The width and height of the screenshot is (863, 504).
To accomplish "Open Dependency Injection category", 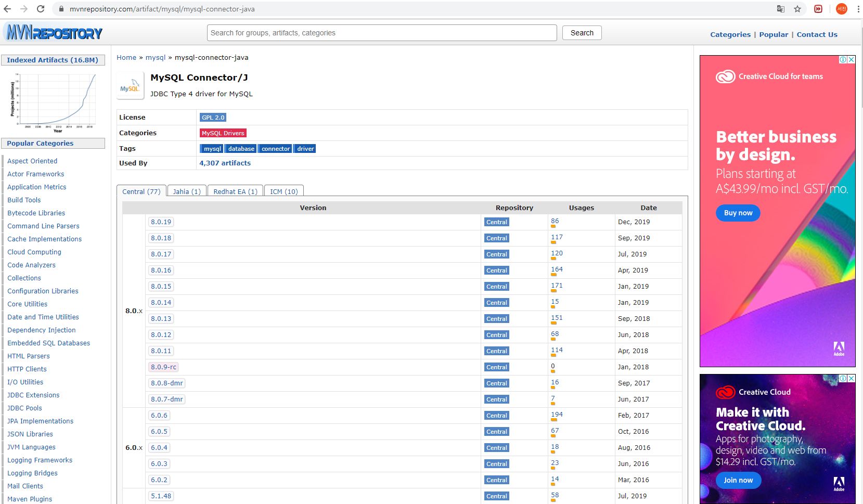I will coord(42,330).
